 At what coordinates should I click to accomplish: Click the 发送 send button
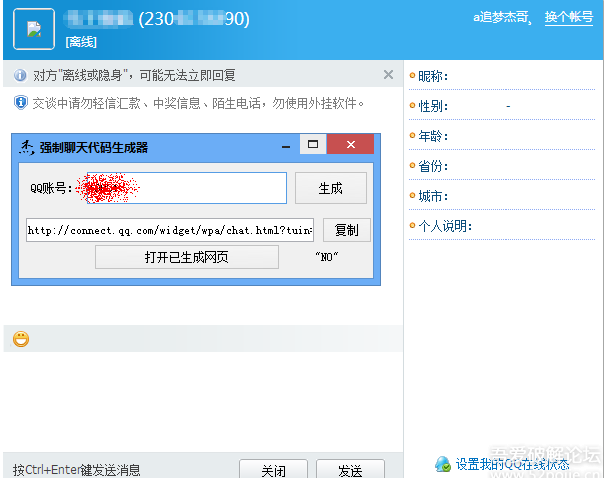point(350,469)
